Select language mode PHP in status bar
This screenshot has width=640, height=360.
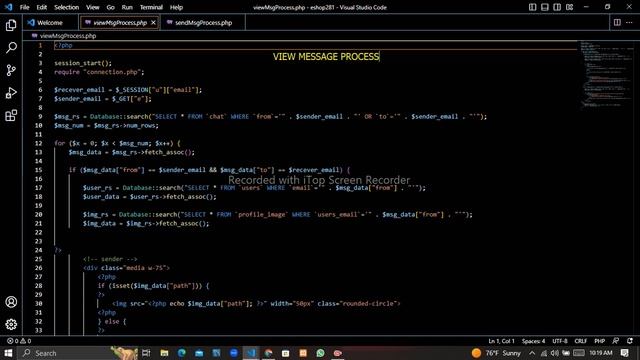600,341
